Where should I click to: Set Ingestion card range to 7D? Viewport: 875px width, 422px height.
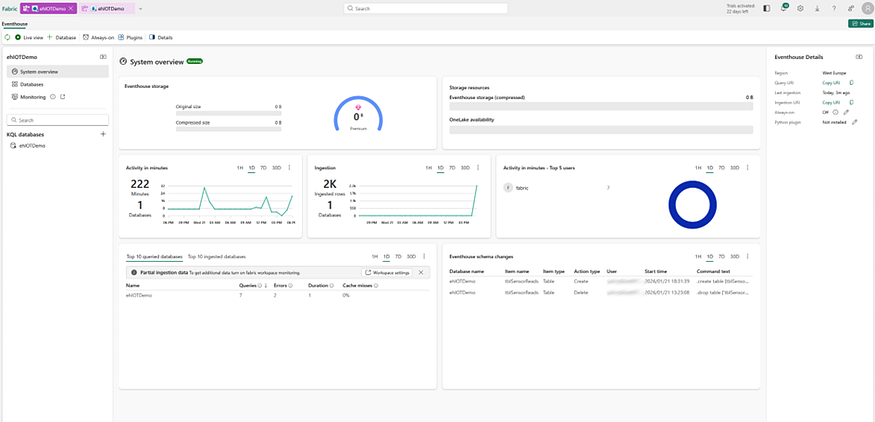coord(453,167)
